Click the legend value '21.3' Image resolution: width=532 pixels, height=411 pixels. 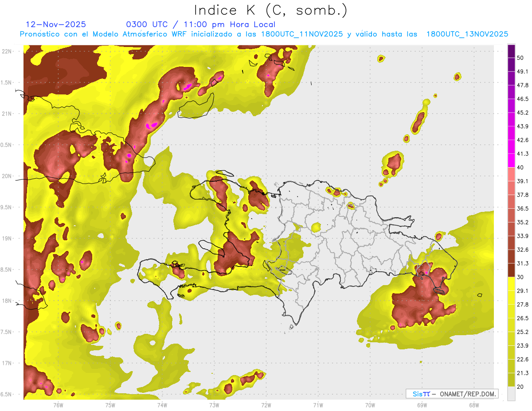[x=523, y=373]
